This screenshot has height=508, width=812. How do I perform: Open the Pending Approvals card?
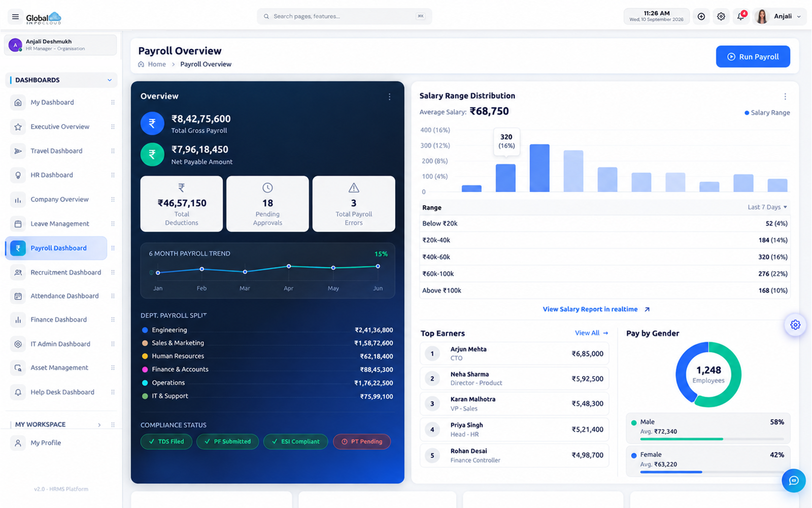[267, 204]
